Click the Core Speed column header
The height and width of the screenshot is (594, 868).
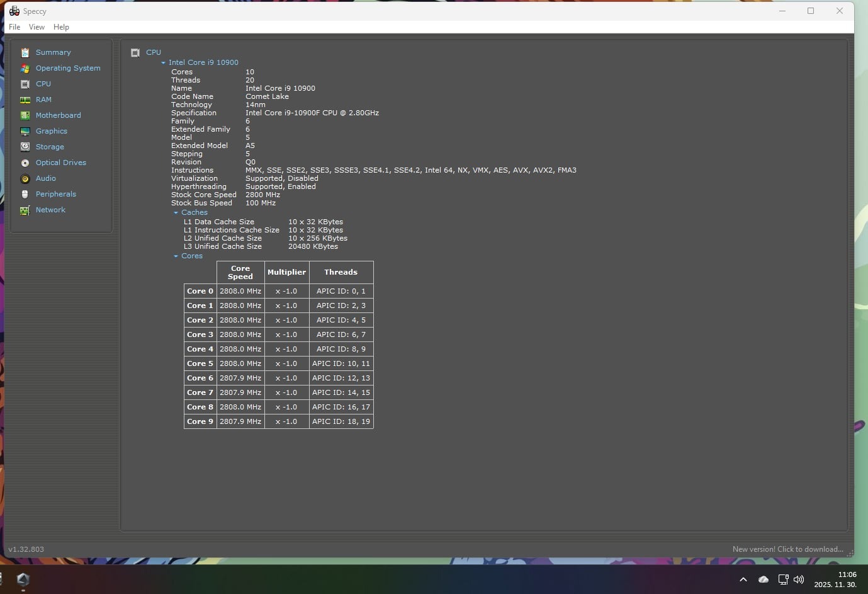pos(240,272)
